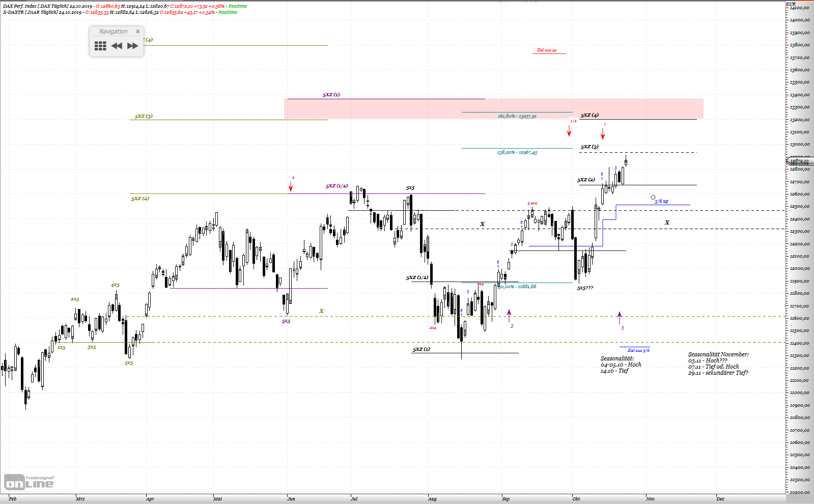814x504 pixels.
Task: Close the Navigation panel
Action: click(x=137, y=32)
